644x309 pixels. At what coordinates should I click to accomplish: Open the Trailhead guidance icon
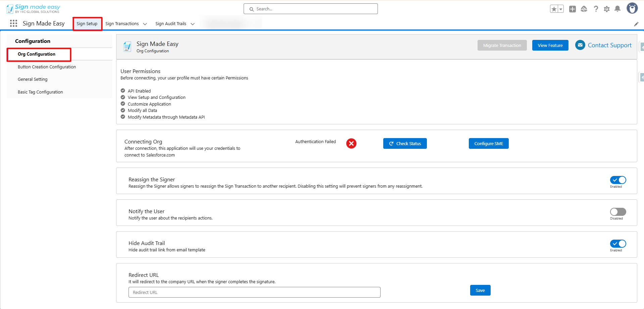[x=584, y=9]
